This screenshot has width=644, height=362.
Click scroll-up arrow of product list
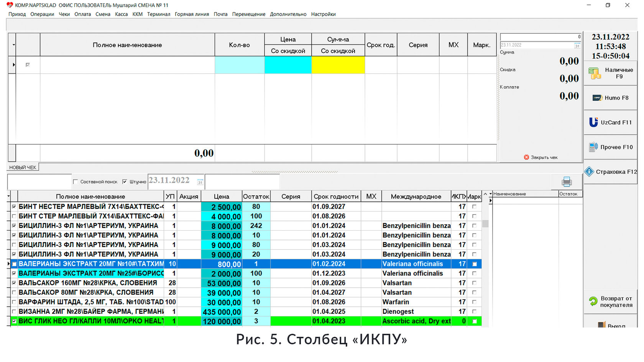coord(485,194)
